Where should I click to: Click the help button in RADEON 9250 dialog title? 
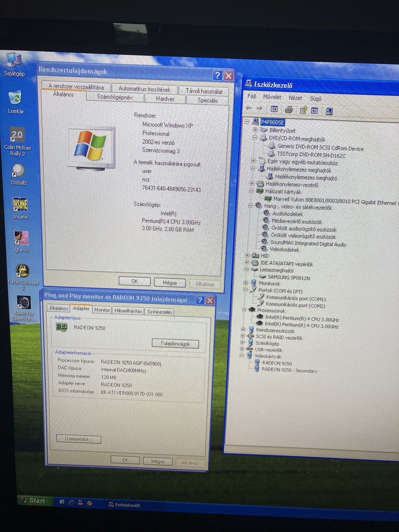(x=200, y=300)
